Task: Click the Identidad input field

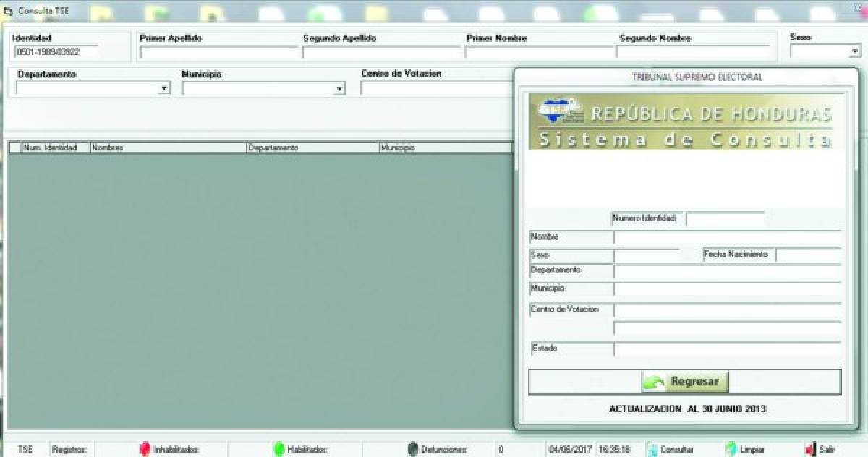Action: click(56, 51)
